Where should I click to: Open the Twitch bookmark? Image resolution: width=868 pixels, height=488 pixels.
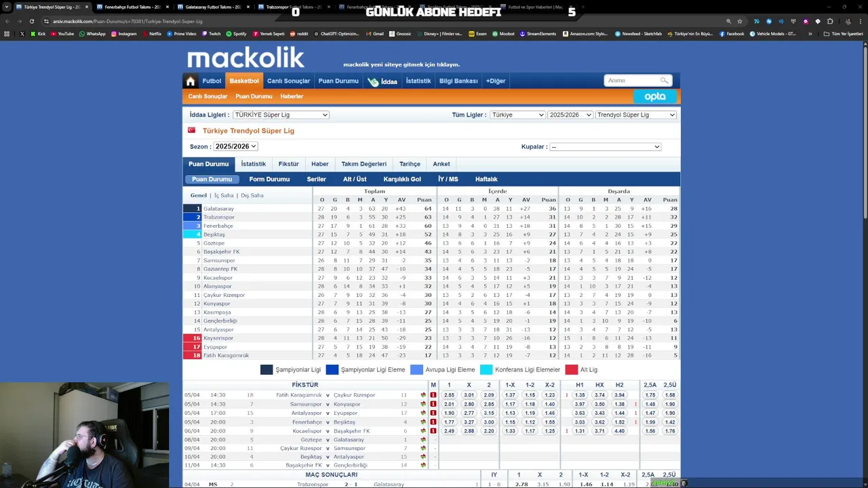(212, 34)
